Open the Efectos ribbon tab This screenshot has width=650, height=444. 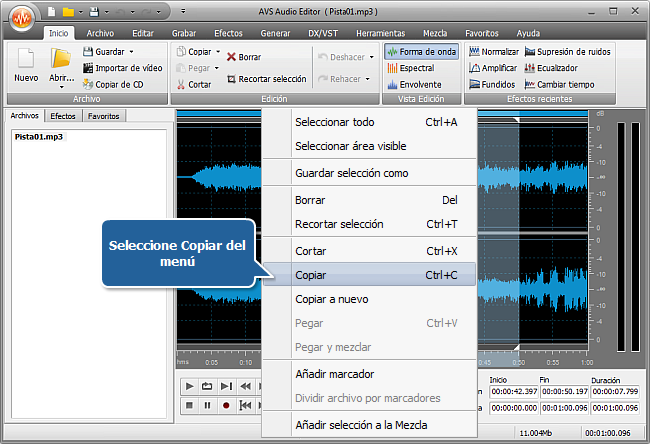228,33
